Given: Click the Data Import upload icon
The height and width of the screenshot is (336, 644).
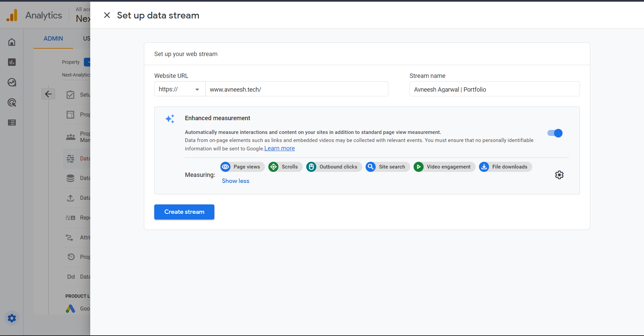Looking at the screenshot, I should 70,198.
